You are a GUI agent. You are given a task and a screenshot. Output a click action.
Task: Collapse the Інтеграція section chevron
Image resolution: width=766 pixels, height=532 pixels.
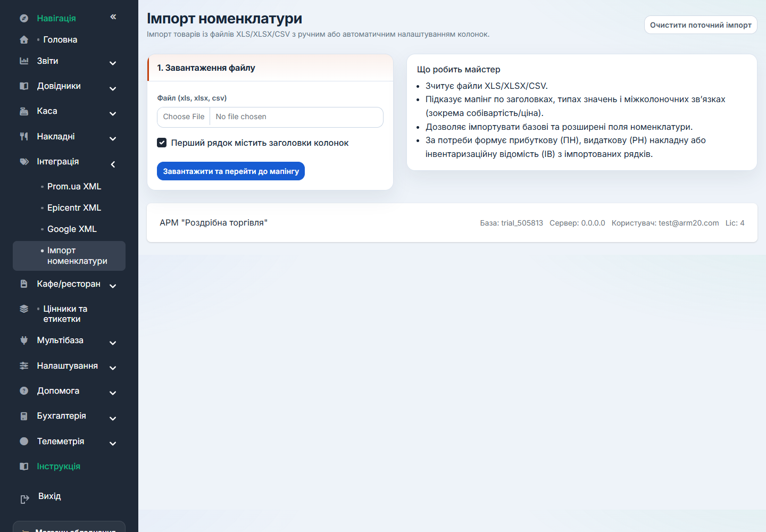click(x=113, y=164)
